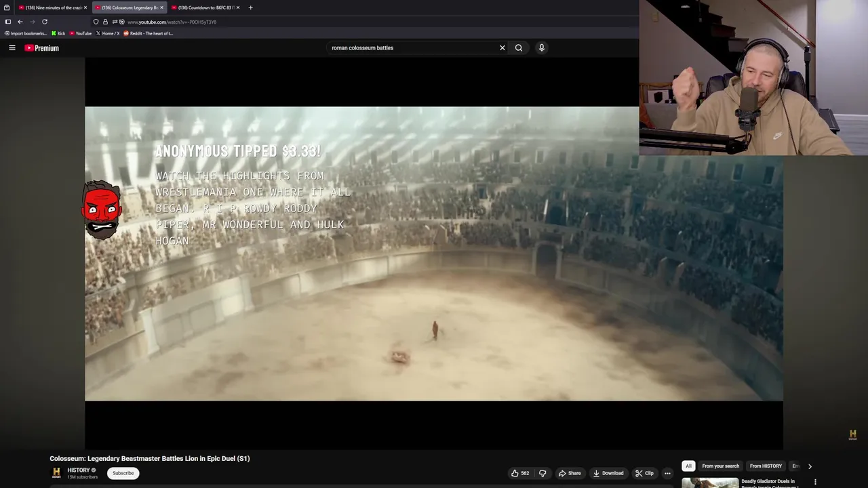
Task: Go to YouTube Premium home logo
Action: click(x=42, y=48)
